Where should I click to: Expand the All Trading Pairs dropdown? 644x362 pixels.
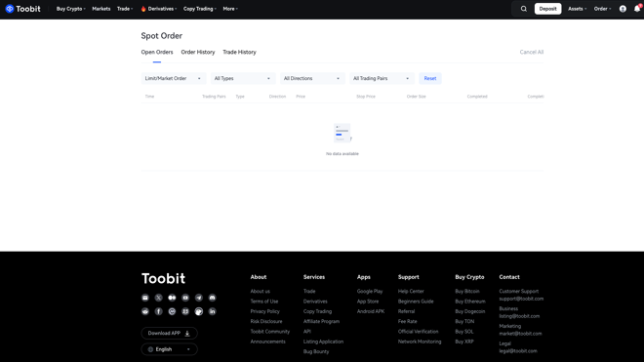(382, 78)
